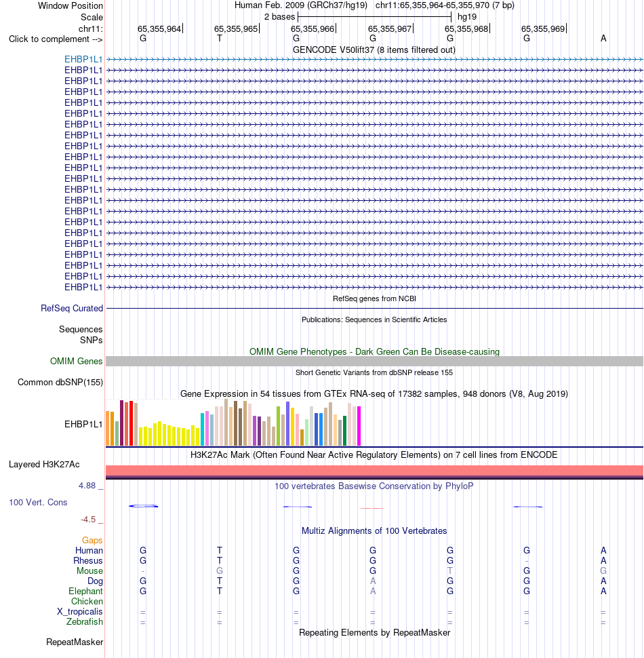Click the T base in complement row

tap(219, 38)
